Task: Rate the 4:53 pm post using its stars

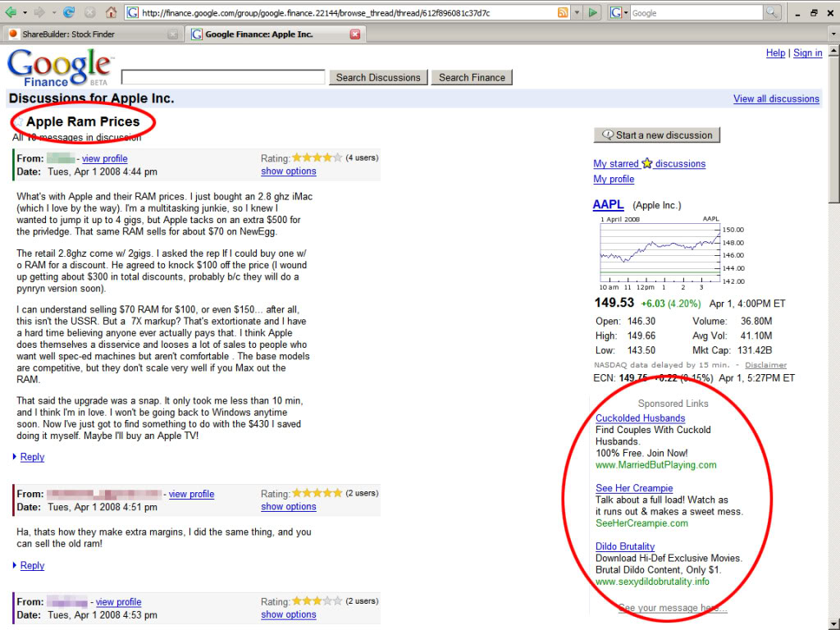Action: pyautogui.click(x=317, y=601)
